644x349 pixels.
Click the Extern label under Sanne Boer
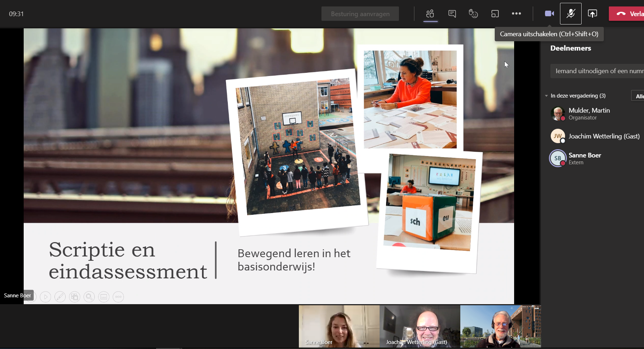[x=576, y=162]
